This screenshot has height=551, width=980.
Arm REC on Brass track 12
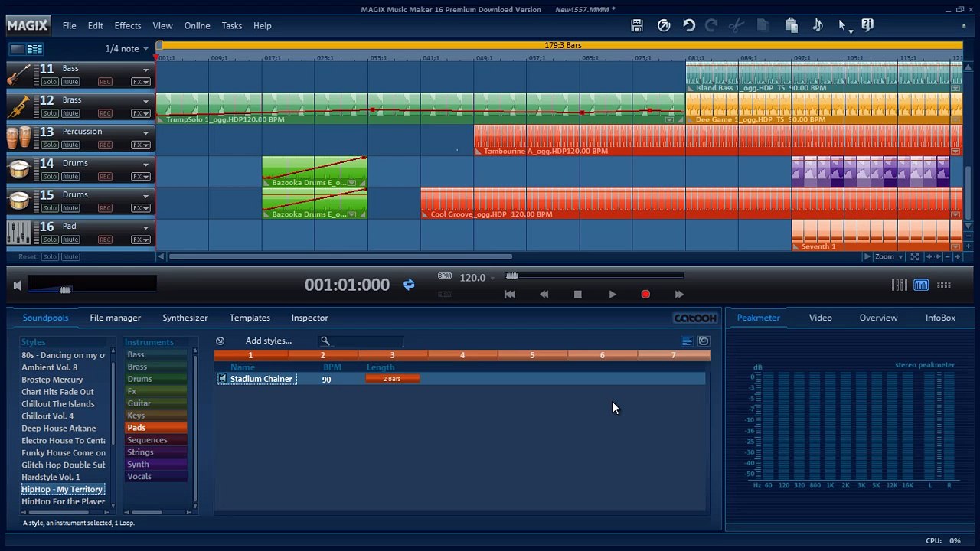pos(104,113)
